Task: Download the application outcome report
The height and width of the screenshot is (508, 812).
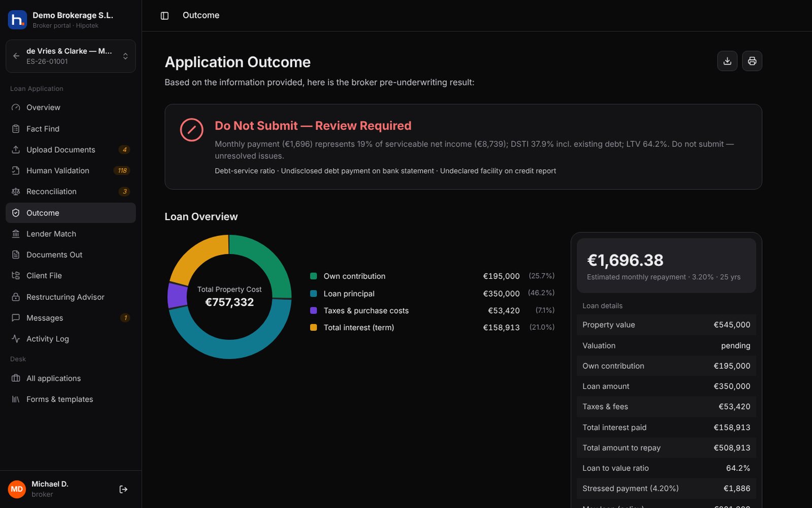Action: [x=727, y=61]
